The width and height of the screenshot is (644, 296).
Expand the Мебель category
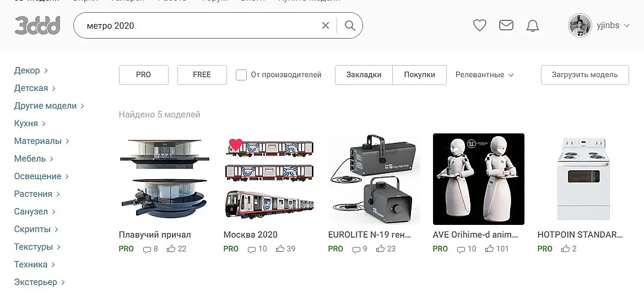click(x=34, y=159)
